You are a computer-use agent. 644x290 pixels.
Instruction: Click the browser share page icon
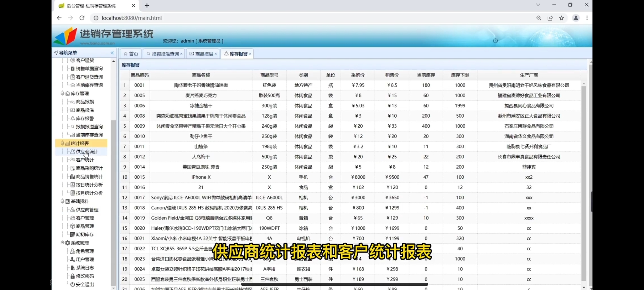550,18
